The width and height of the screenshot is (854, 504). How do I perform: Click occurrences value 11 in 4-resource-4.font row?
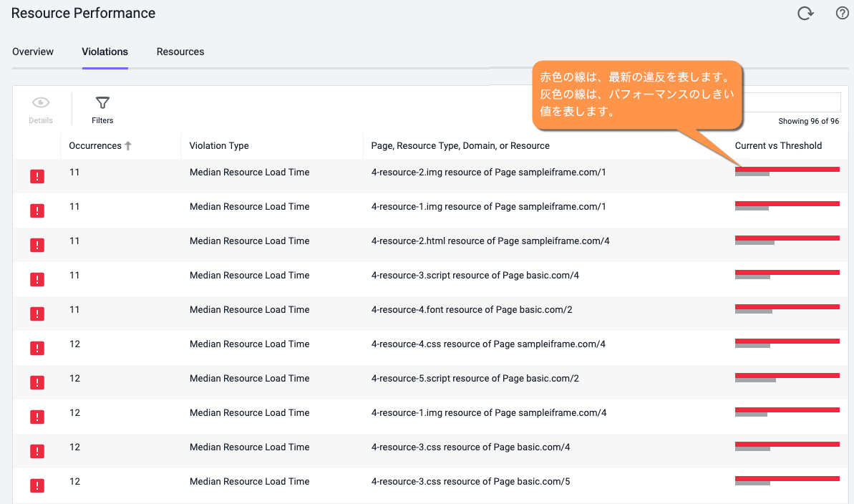tap(74, 309)
